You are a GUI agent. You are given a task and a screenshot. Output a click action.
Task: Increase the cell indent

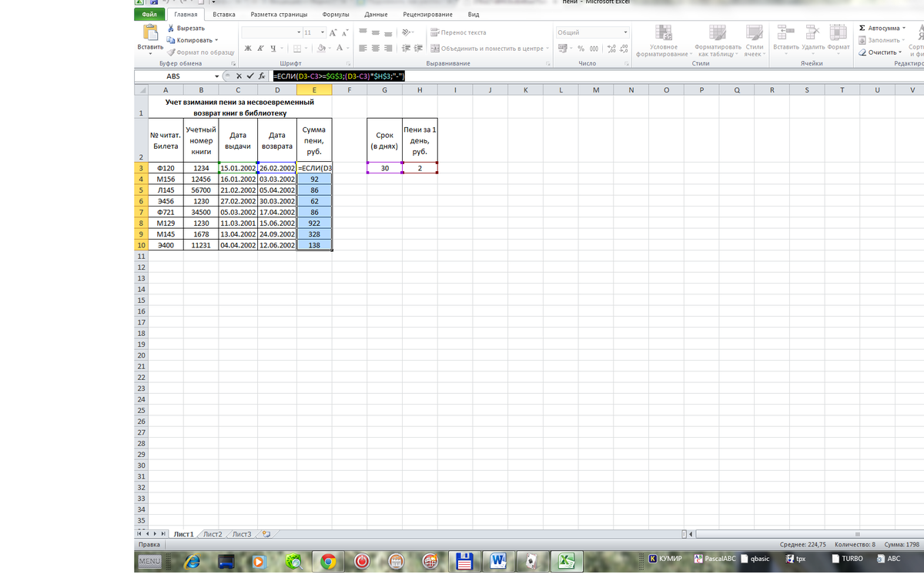[419, 48]
